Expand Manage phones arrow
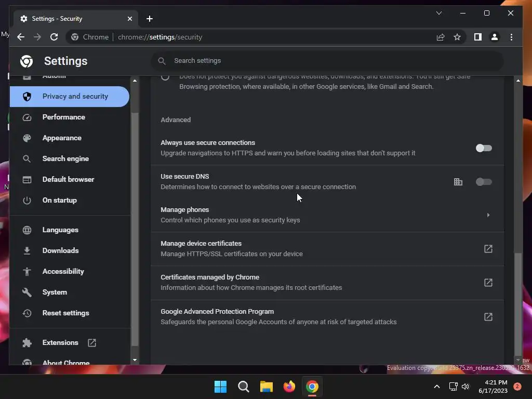The image size is (532, 399). (x=488, y=215)
